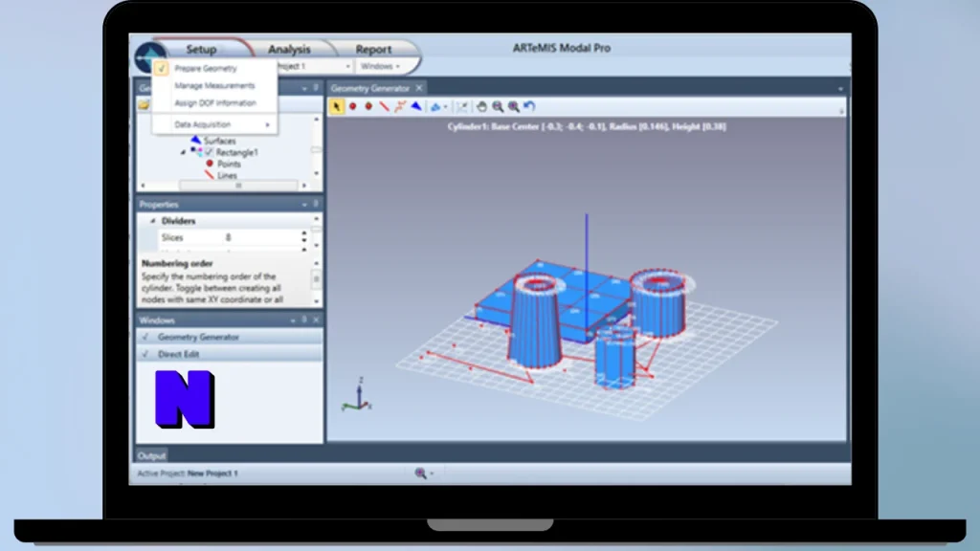Close the Geometry Generator tab
Image resolution: width=980 pixels, height=551 pixels.
419,88
